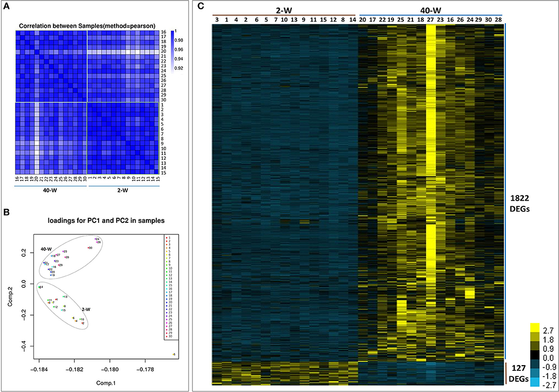The height and width of the screenshot is (392, 559).
Task: Click the 2-W group header above heatmap
Action: point(283,8)
